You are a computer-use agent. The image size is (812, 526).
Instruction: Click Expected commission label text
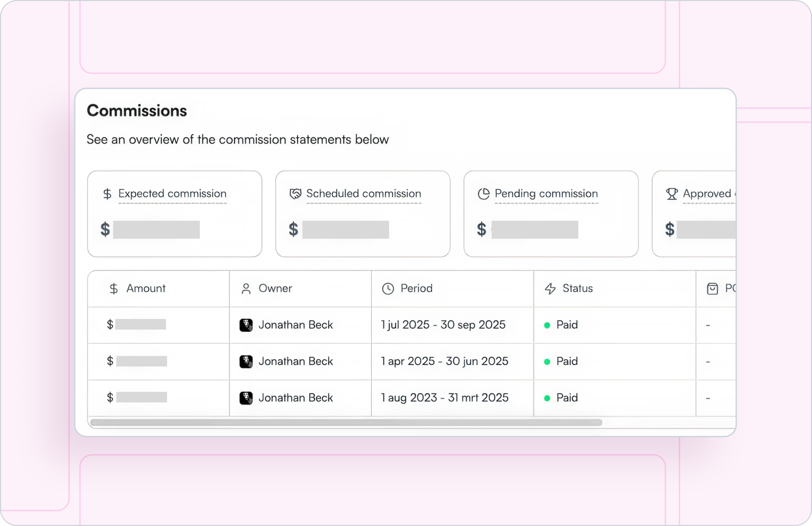(172, 194)
